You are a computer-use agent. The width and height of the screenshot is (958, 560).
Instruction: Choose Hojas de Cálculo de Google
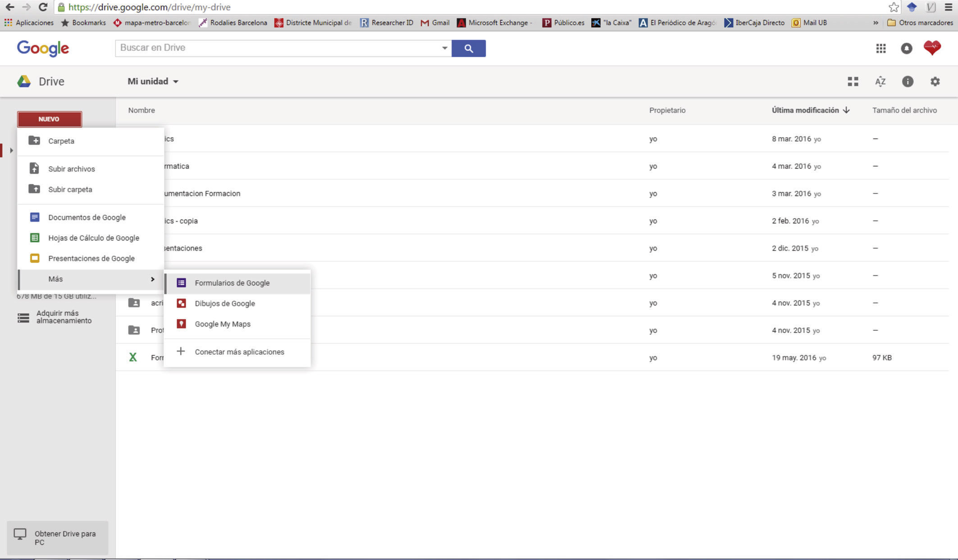[93, 238]
